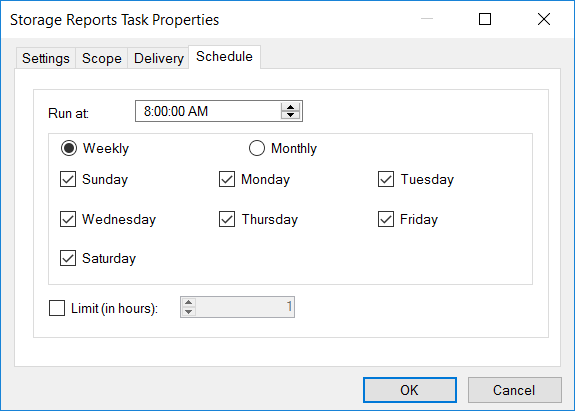Select the Weekly radio button
Viewport: 575px width, 411px height.
69,148
